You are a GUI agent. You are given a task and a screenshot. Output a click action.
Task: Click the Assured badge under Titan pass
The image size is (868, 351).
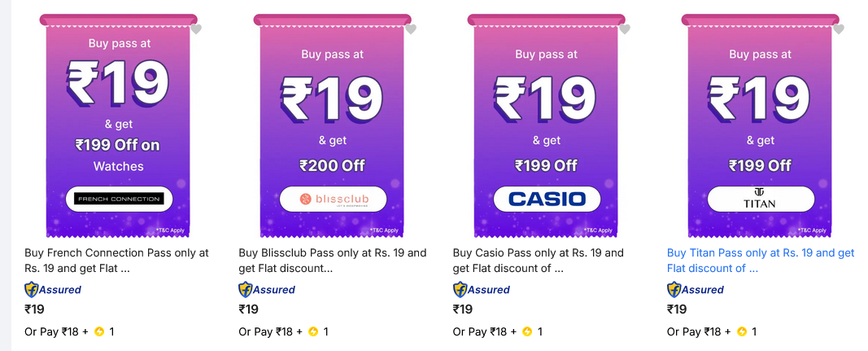pos(696,289)
